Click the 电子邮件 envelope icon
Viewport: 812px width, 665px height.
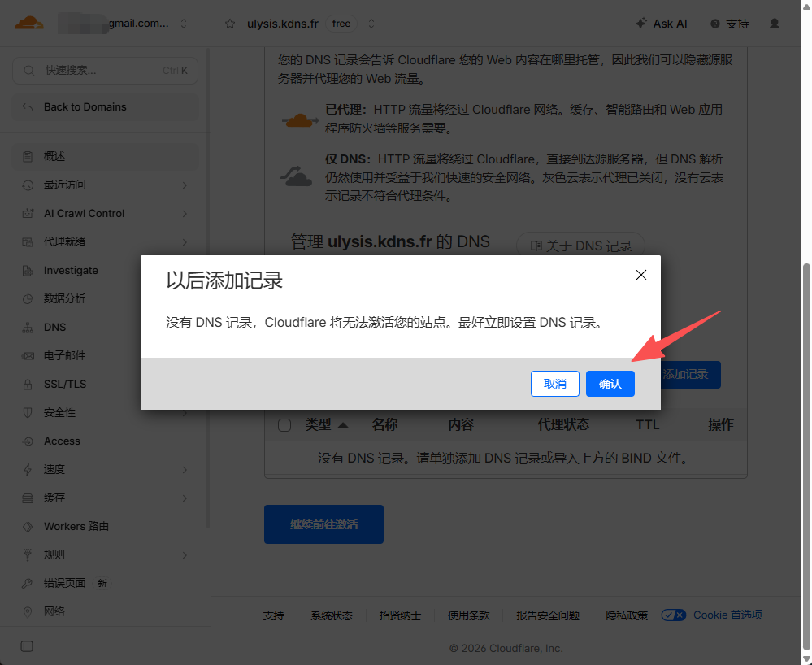(28, 356)
